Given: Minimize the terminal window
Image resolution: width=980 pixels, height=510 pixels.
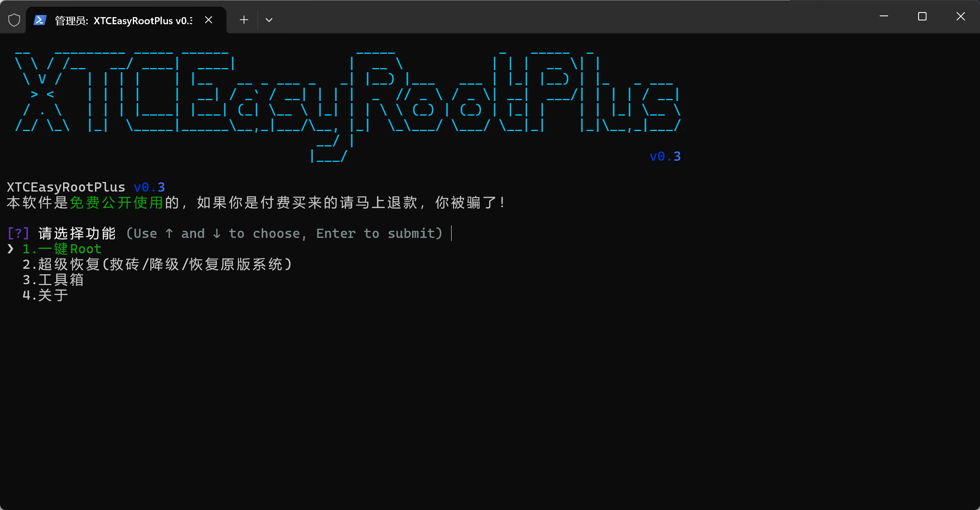Looking at the screenshot, I should coord(884,16).
